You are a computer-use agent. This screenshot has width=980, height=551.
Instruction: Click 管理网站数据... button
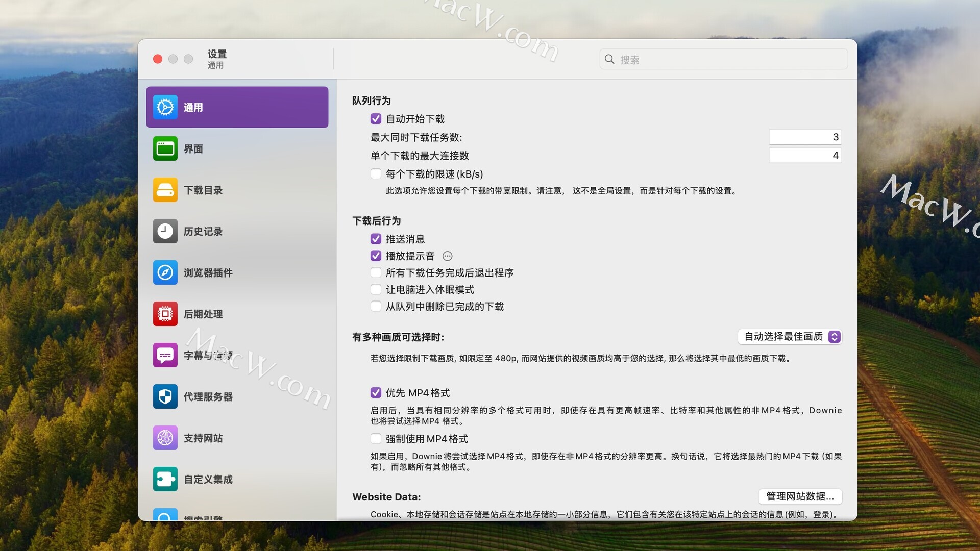[x=800, y=496]
